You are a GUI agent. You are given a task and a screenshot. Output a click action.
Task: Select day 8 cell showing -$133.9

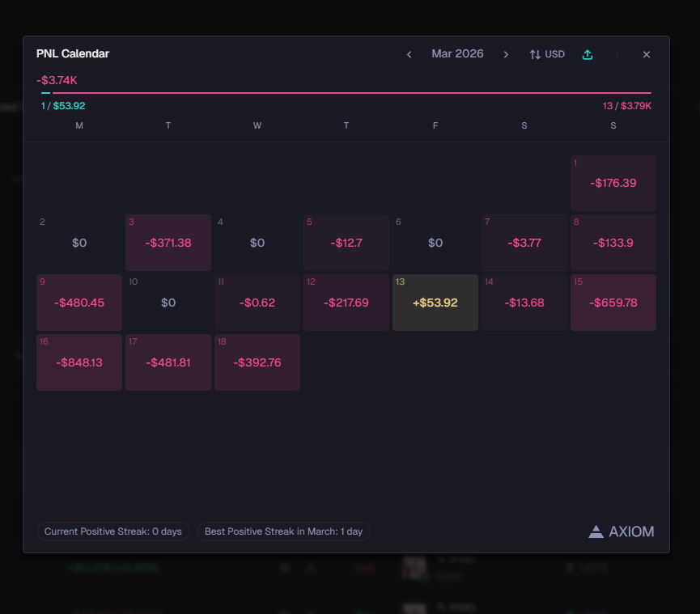point(613,243)
